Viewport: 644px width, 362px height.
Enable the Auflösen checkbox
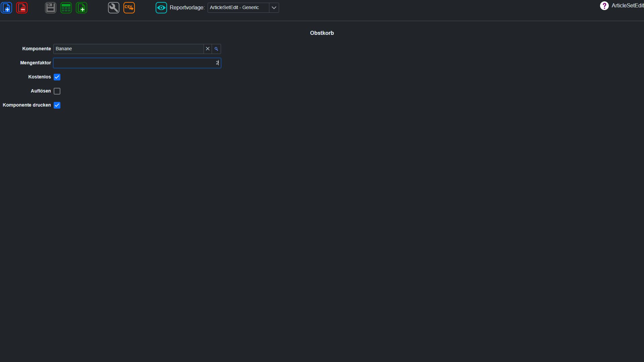[x=57, y=91]
